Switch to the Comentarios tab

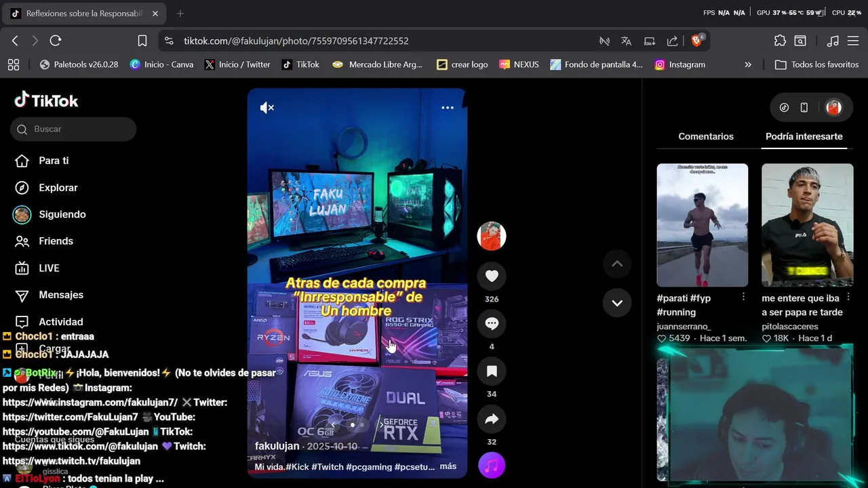[706, 136]
